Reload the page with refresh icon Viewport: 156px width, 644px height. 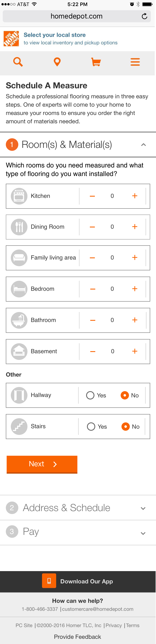pyautogui.click(x=145, y=16)
